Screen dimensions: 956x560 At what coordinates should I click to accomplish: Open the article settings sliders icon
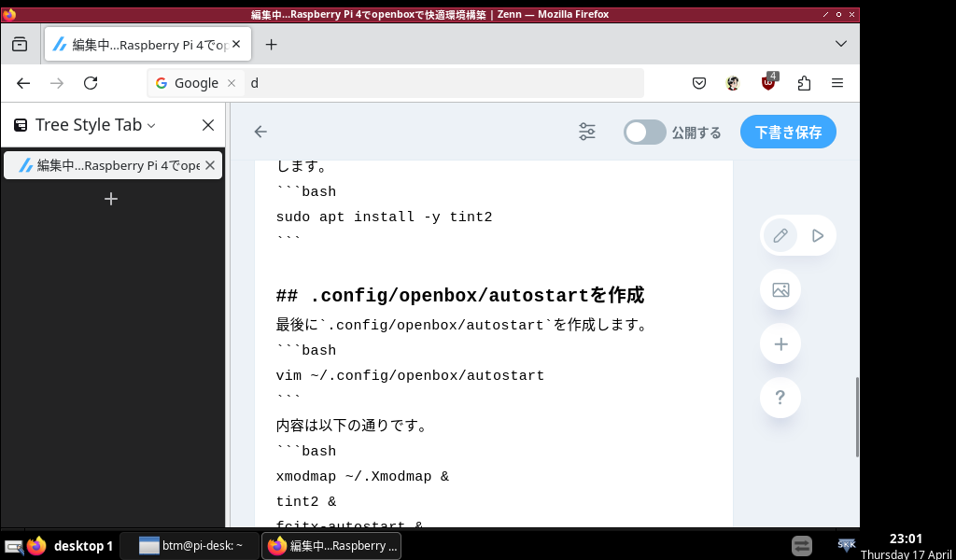[586, 132]
